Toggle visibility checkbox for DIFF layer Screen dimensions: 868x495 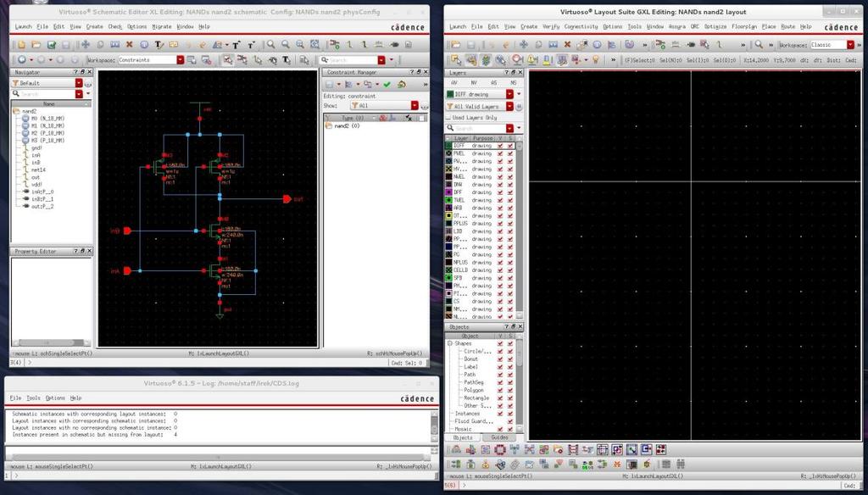coord(500,146)
